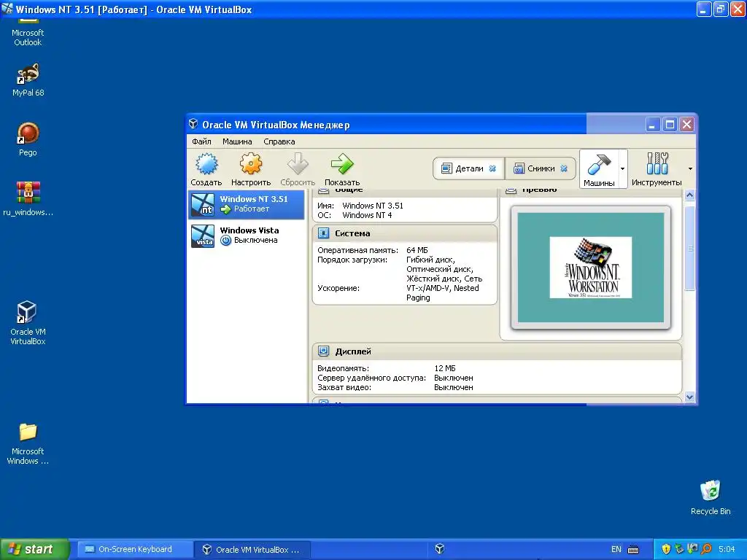The image size is (747, 560).
Task: Click the Windows NT preview thumbnail
Action: click(591, 268)
